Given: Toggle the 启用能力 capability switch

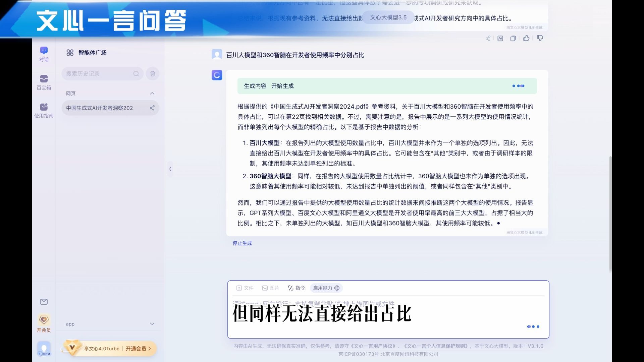Looking at the screenshot, I should (x=326, y=288).
